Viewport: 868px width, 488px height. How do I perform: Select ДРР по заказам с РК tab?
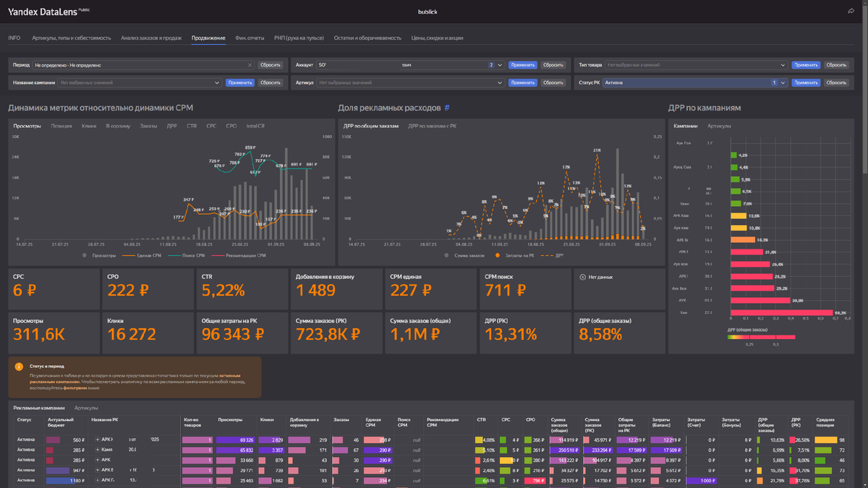[x=432, y=126]
